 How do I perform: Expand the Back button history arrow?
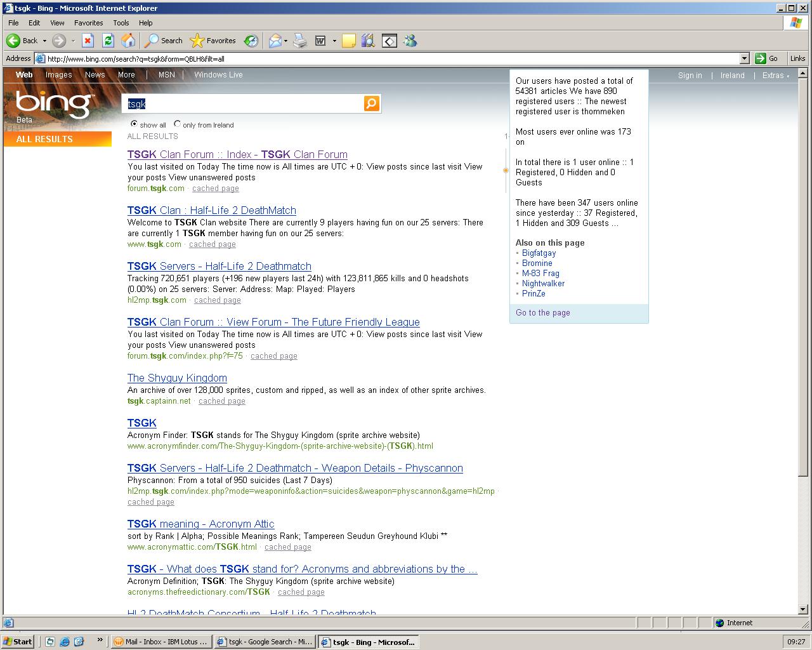(x=44, y=41)
